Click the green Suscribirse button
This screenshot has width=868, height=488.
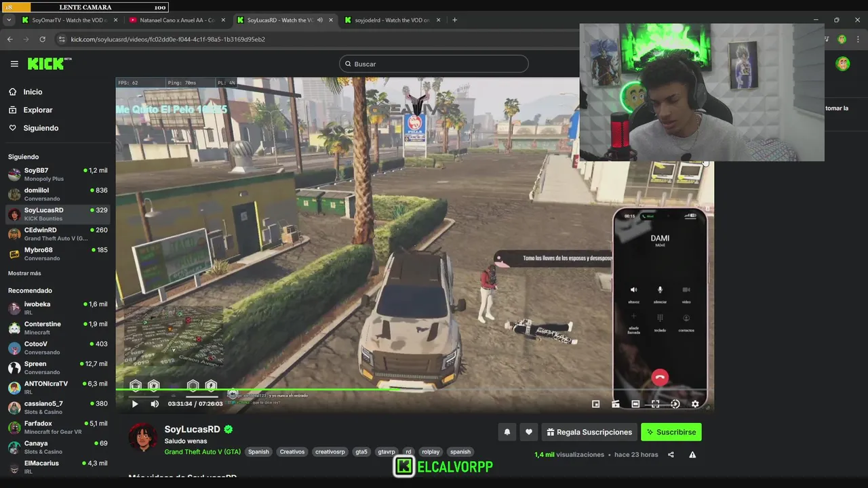671,432
